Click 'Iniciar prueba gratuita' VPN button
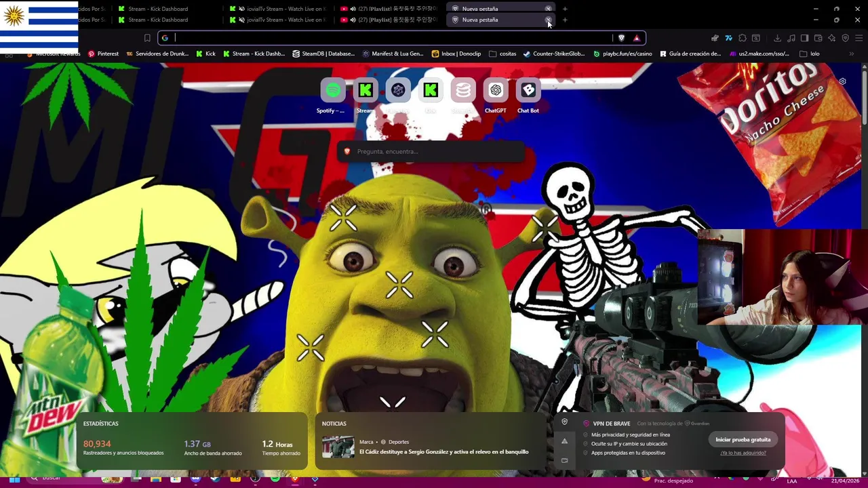The width and height of the screenshot is (868, 488). pyautogui.click(x=743, y=440)
